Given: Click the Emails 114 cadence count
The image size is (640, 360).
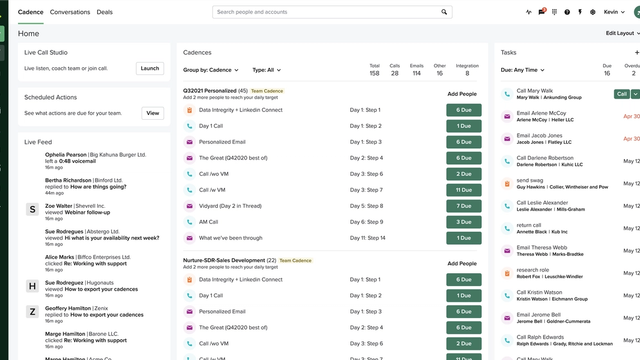Looking at the screenshot, I should tap(416, 70).
